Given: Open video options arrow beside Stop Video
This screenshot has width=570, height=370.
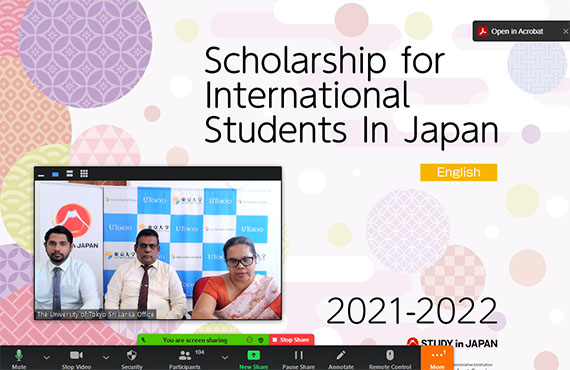Looking at the screenshot, I should pos(106,358).
